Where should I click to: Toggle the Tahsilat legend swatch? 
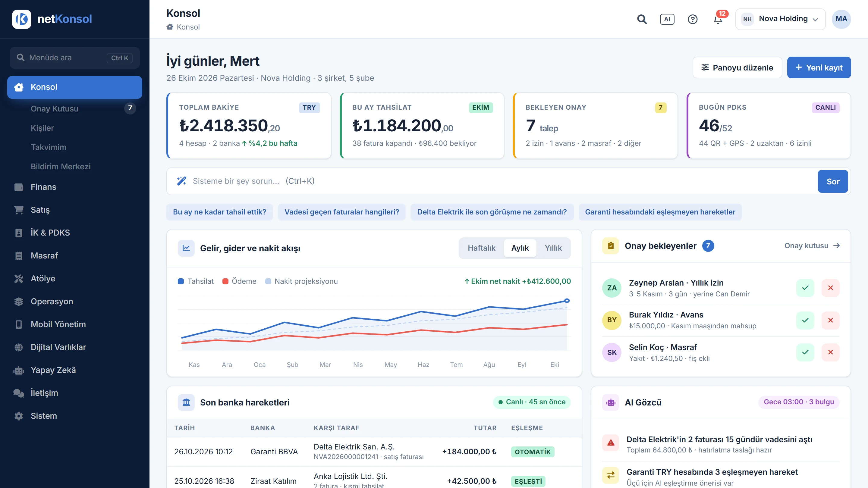click(x=181, y=282)
